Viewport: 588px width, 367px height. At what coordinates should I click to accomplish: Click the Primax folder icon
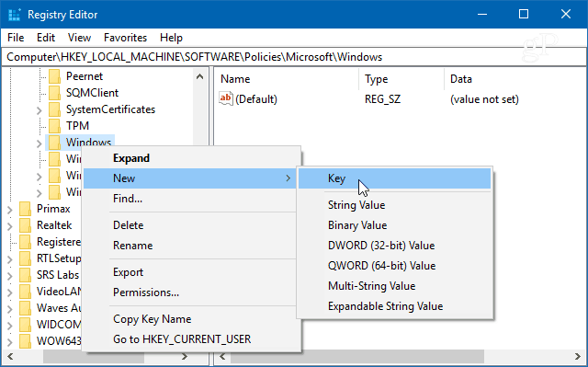click(x=25, y=209)
